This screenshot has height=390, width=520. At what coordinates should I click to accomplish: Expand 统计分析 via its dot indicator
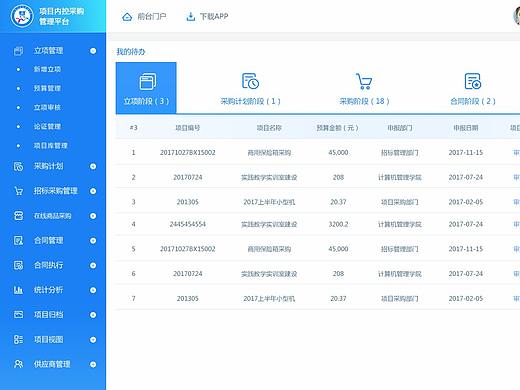(x=93, y=290)
